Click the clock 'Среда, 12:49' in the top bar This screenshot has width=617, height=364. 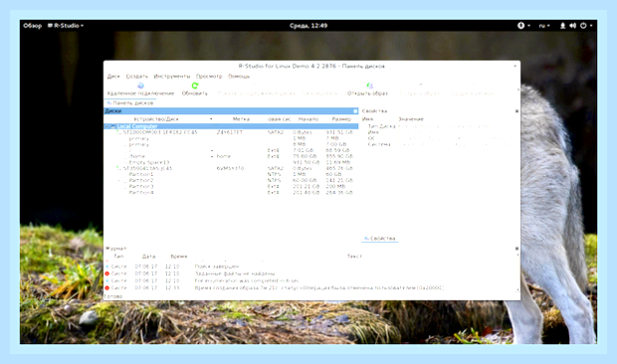(308, 26)
